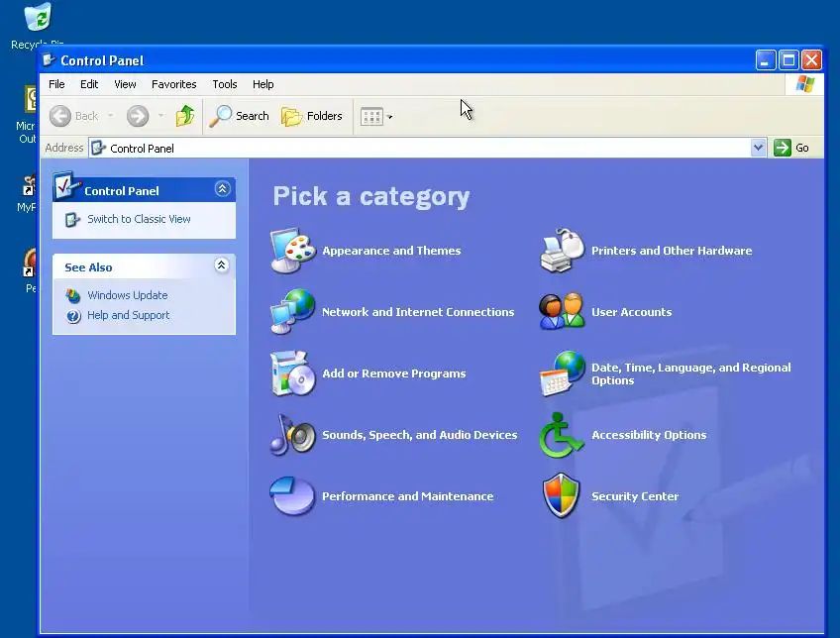Click the Windows Update icon in See Also

pos(73,295)
